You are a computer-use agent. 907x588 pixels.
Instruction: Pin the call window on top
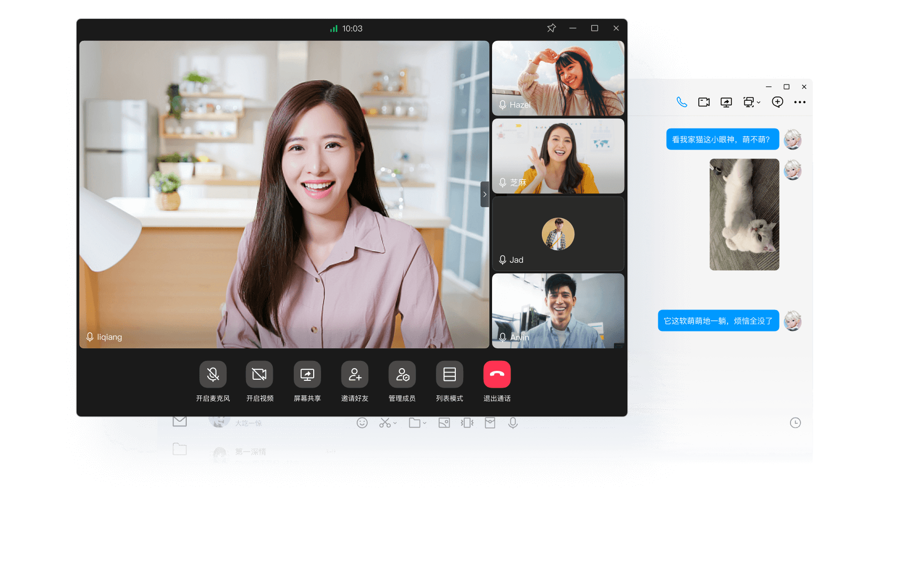pos(551,28)
